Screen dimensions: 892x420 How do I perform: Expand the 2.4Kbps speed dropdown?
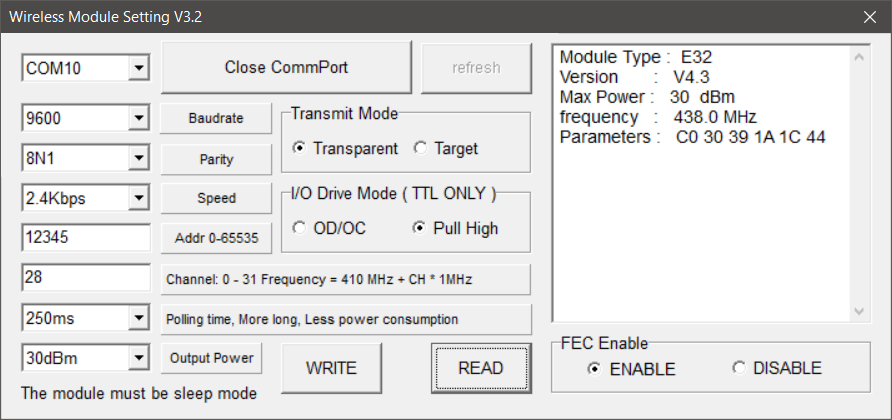click(x=139, y=198)
